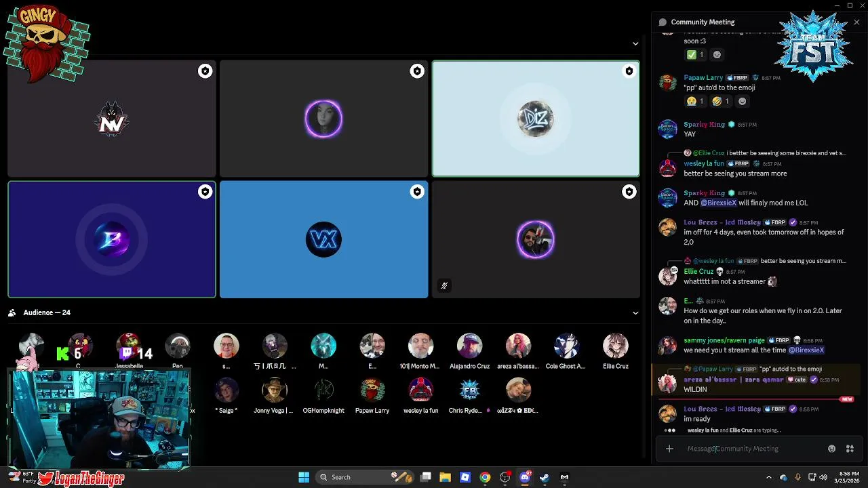Select the NV speaker tile
The image size is (868, 488).
point(112,119)
